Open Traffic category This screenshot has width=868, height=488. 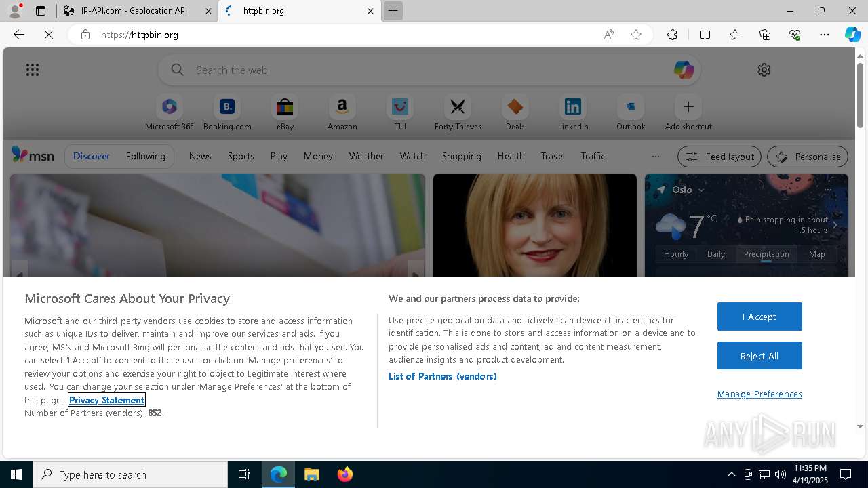tap(593, 156)
